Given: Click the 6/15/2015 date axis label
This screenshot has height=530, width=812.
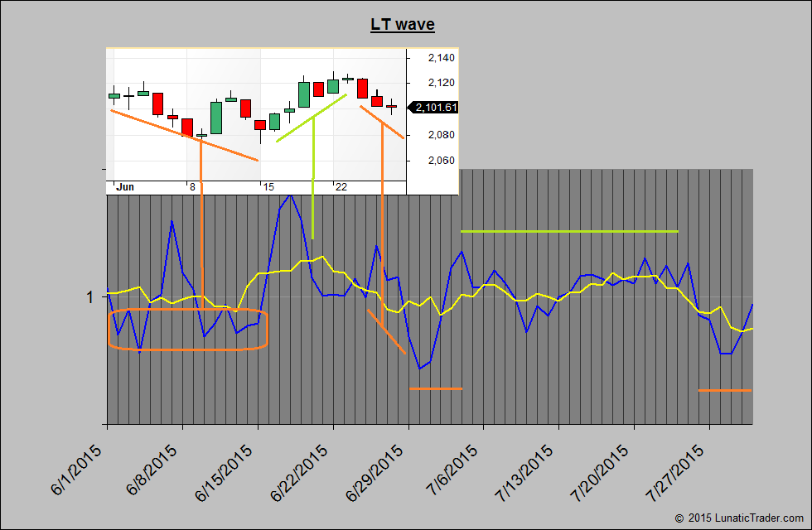Looking at the screenshot, I should (224, 472).
